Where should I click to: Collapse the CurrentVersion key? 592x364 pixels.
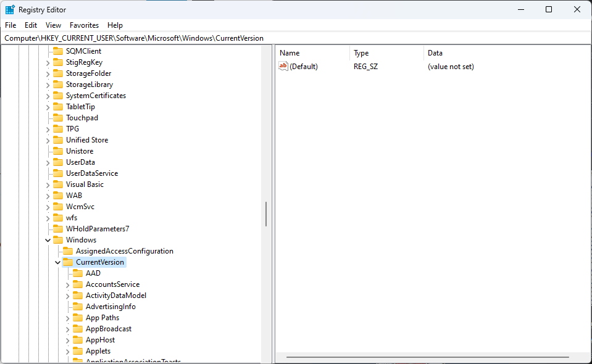click(x=58, y=262)
